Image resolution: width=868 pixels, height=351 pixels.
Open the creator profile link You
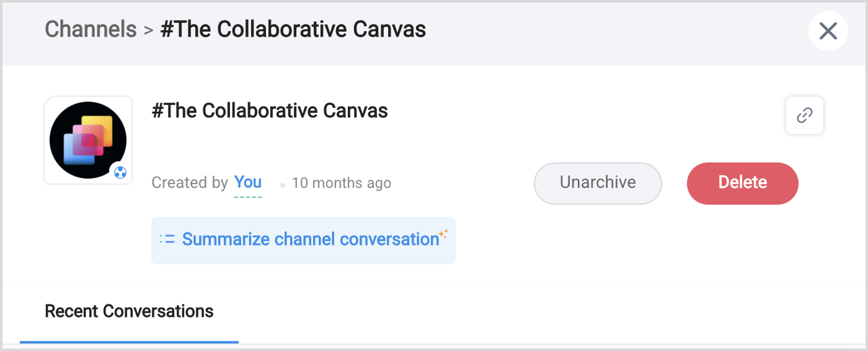[x=247, y=182]
